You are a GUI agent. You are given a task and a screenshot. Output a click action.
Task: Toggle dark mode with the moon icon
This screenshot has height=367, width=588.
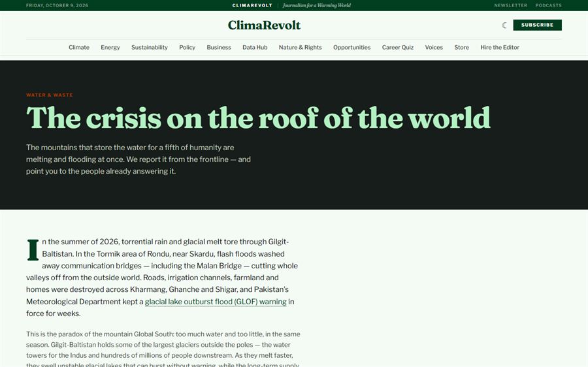point(504,25)
